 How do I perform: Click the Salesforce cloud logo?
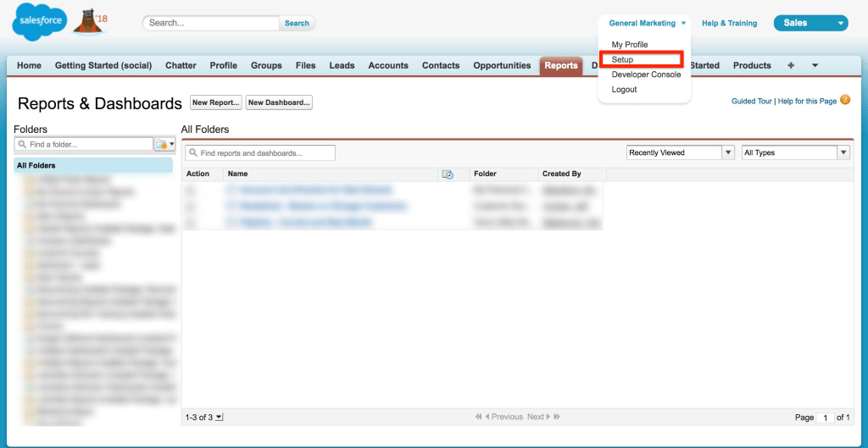tap(39, 21)
